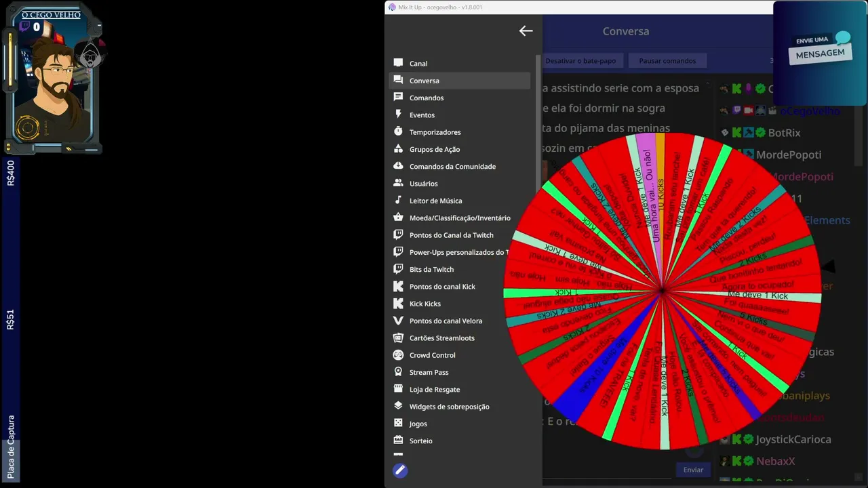The height and width of the screenshot is (488, 868).
Task: Click the Temporizadores stopwatch icon
Action: point(398,131)
